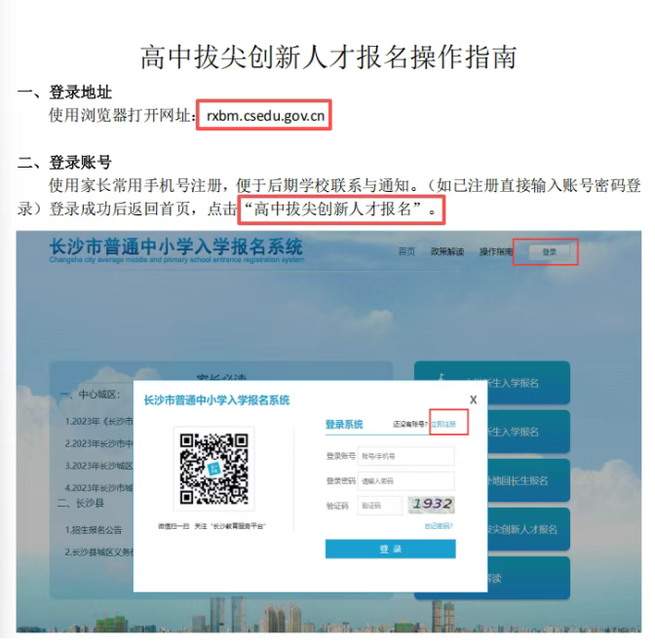Open the 首页 navigation item
Screen dimensions: 655x644
click(406, 251)
